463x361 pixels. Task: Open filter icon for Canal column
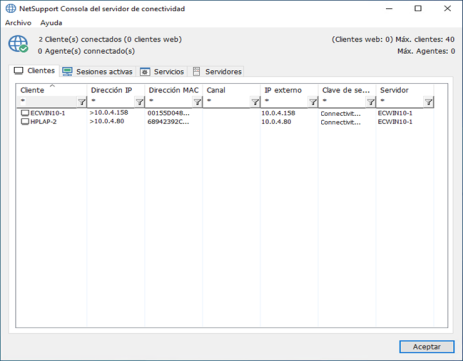tap(255, 102)
